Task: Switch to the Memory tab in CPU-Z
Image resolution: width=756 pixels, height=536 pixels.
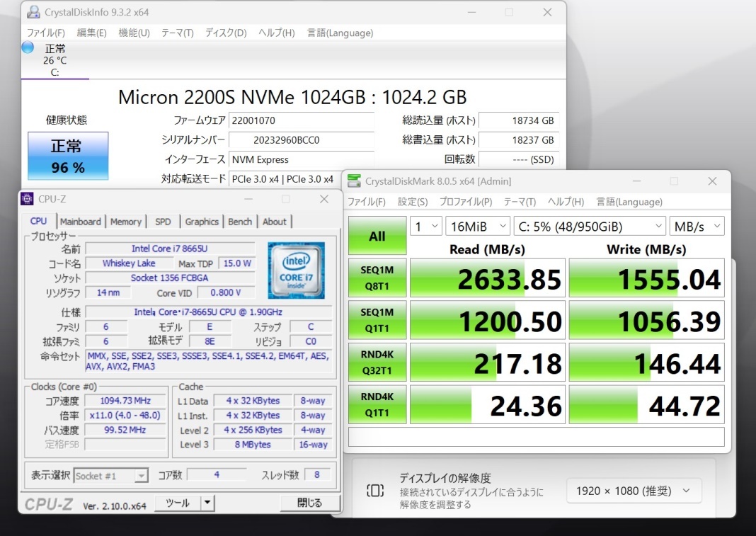Action: 126,222
